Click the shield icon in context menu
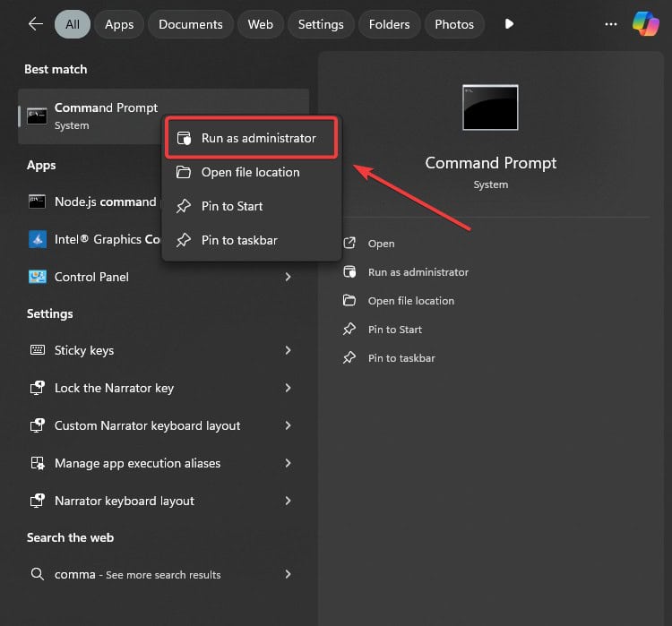The width and height of the screenshot is (672, 626). pyautogui.click(x=185, y=138)
